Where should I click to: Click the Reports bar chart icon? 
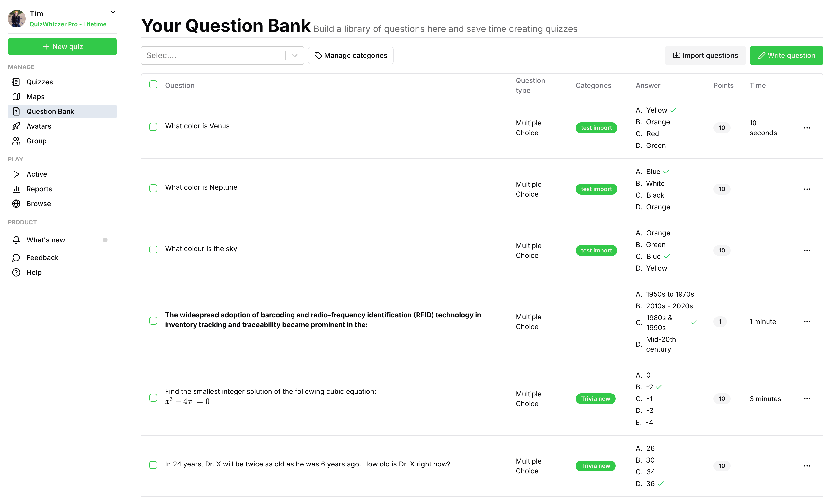point(16,189)
